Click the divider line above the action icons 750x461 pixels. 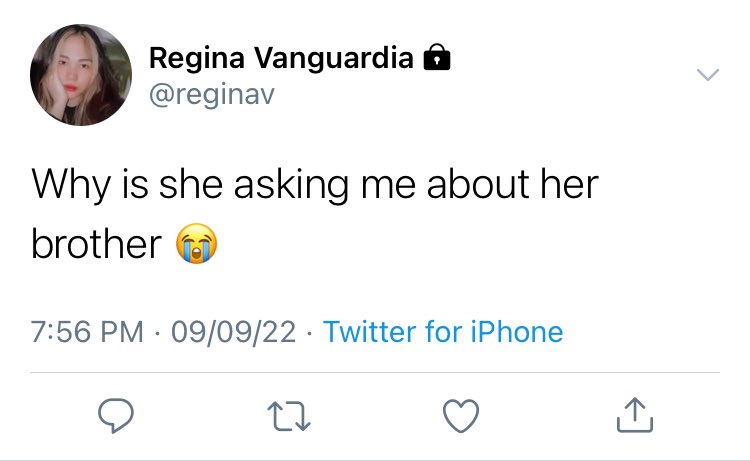(x=375, y=372)
